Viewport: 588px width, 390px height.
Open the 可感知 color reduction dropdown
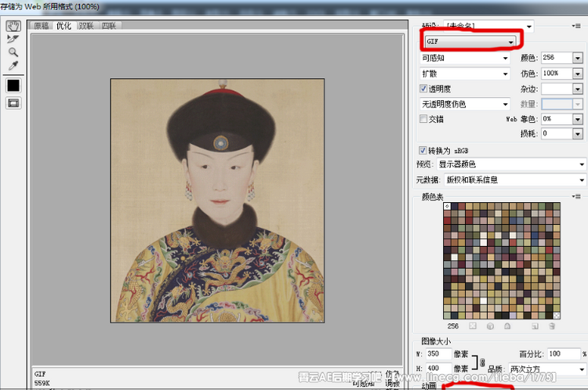[465, 58]
